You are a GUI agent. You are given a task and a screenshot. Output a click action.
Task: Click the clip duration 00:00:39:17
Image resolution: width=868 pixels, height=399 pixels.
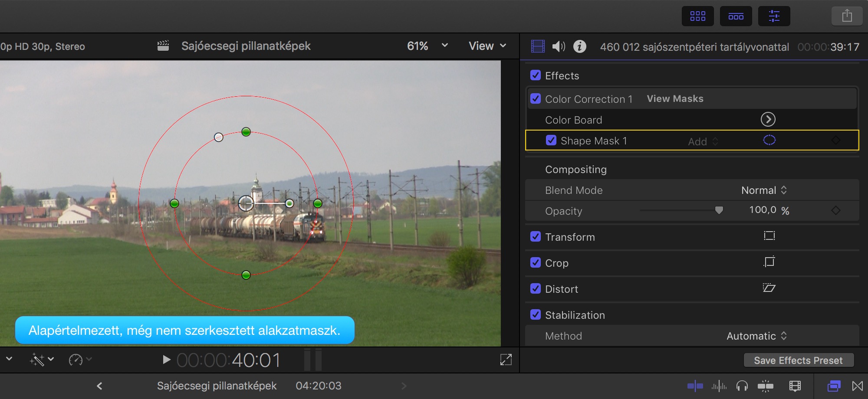tap(828, 47)
